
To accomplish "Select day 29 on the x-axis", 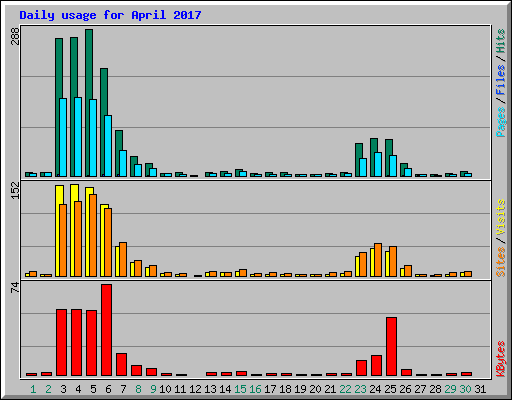I will pos(450,389).
